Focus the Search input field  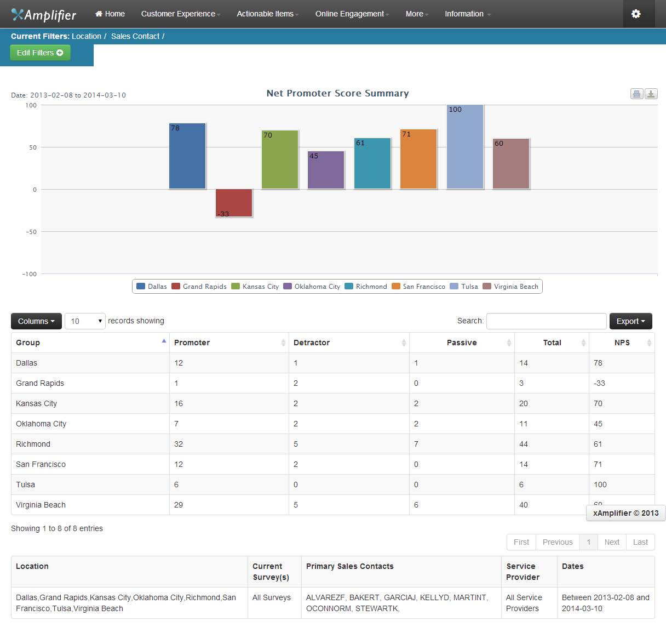(x=546, y=321)
